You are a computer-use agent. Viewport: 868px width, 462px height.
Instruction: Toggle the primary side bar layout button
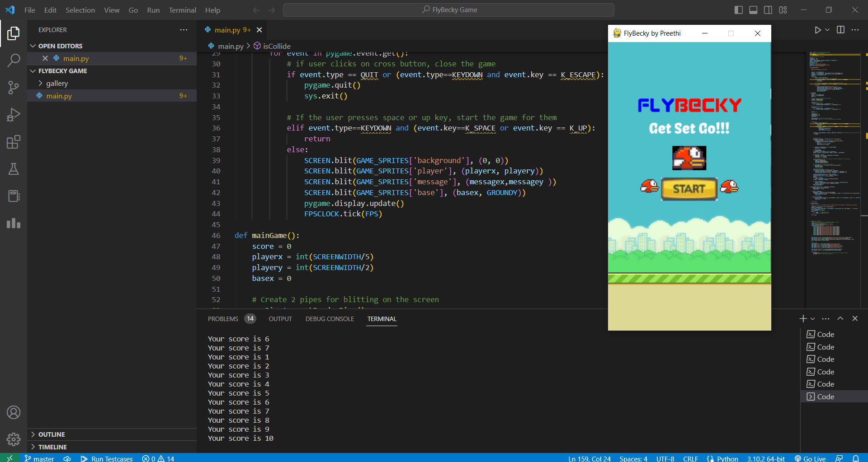pos(739,10)
